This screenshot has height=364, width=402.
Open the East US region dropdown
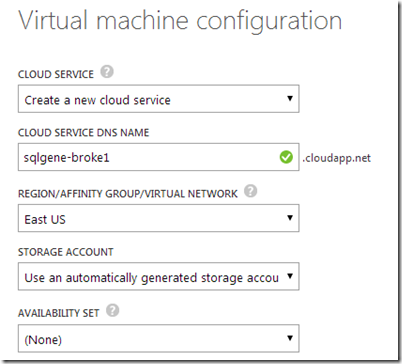click(159, 218)
